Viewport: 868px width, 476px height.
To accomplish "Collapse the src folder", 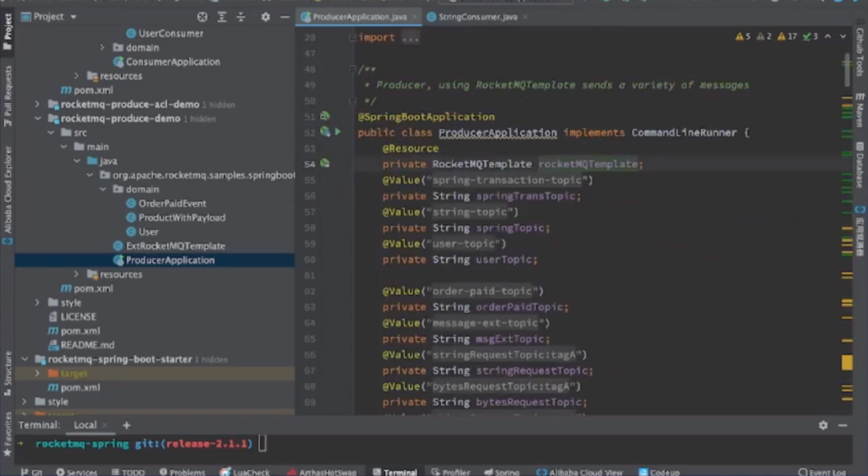I will pos(51,133).
